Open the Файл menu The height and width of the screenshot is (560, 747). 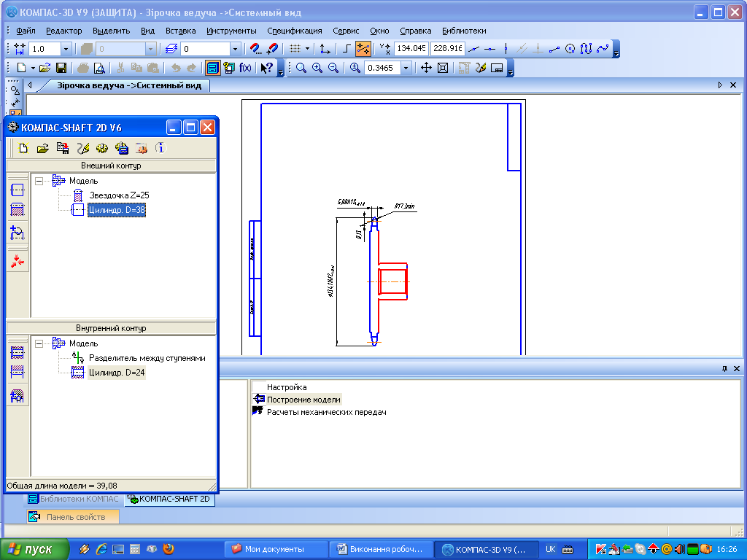26,31
